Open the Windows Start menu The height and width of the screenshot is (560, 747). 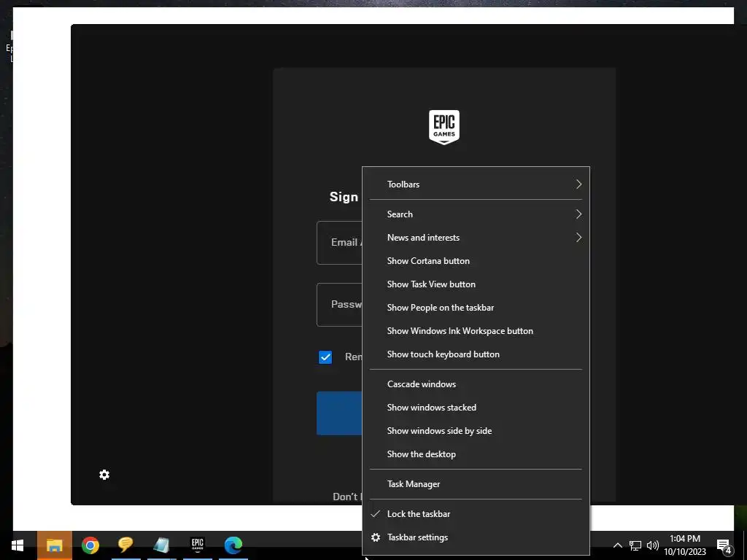(18, 545)
